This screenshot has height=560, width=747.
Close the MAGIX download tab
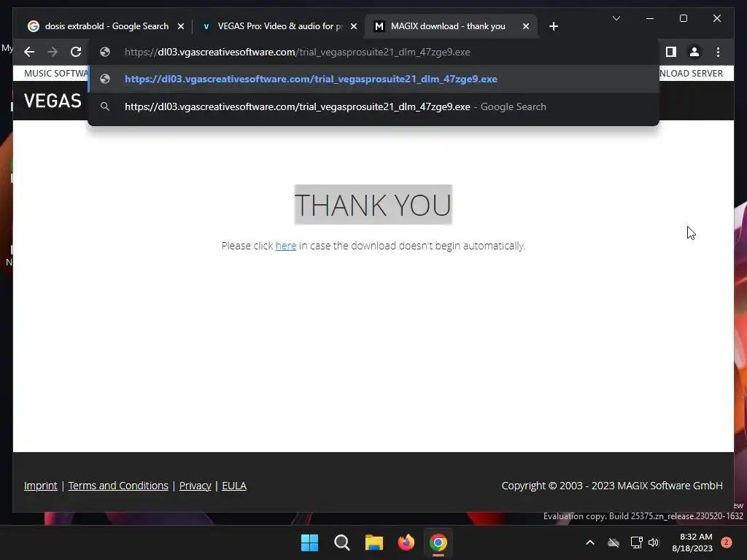(525, 26)
